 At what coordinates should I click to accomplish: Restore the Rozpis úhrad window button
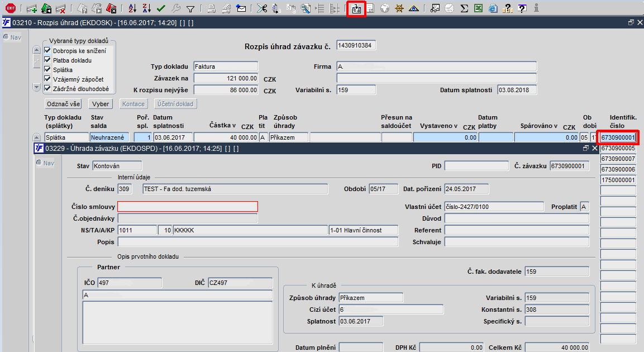[631, 22]
